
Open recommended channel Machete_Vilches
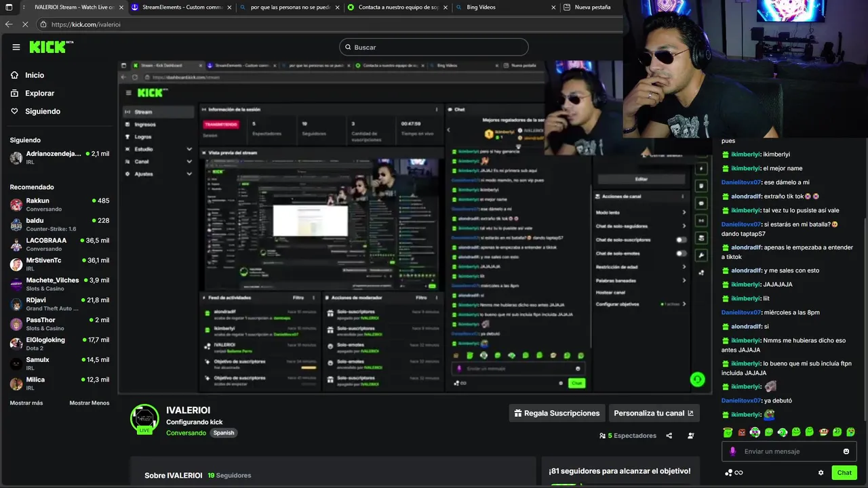click(60, 284)
